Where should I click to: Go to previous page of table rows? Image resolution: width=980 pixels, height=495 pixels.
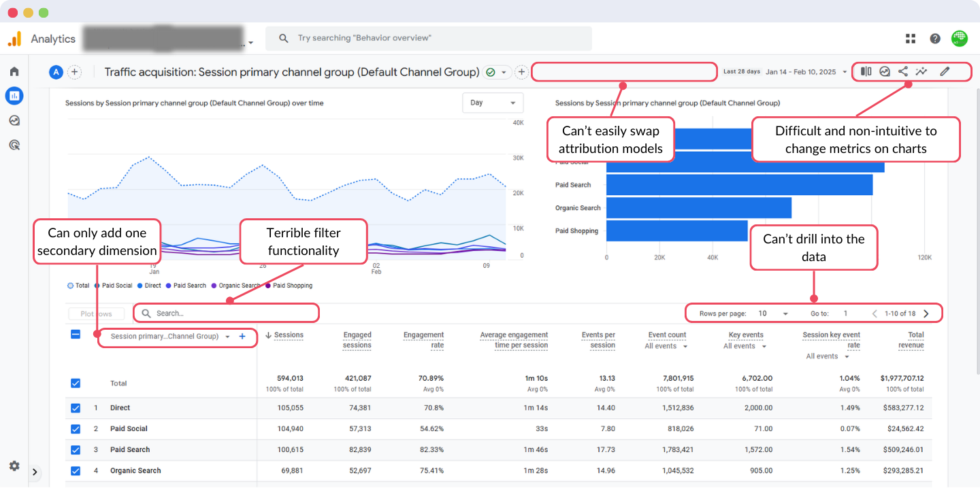point(875,313)
